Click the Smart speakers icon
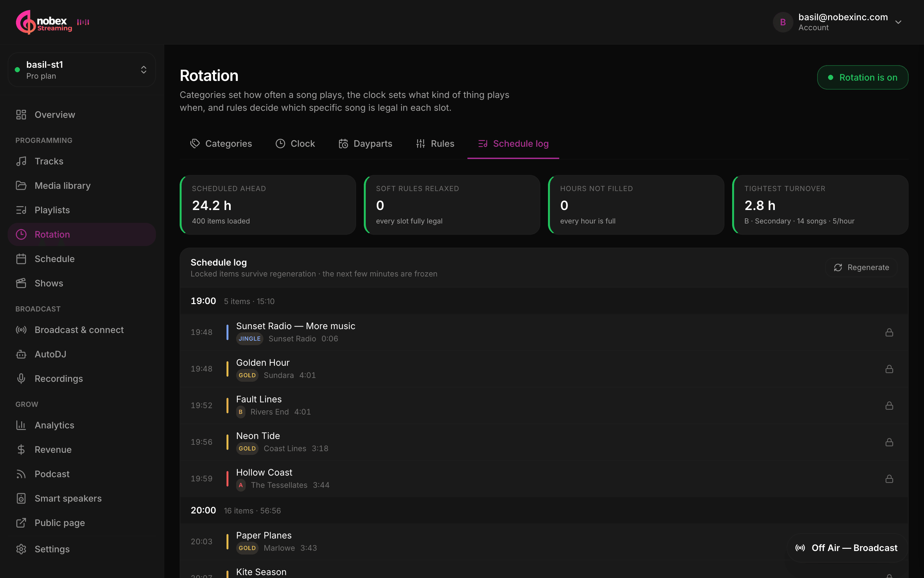Image resolution: width=924 pixels, height=578 pixels. 21,498
